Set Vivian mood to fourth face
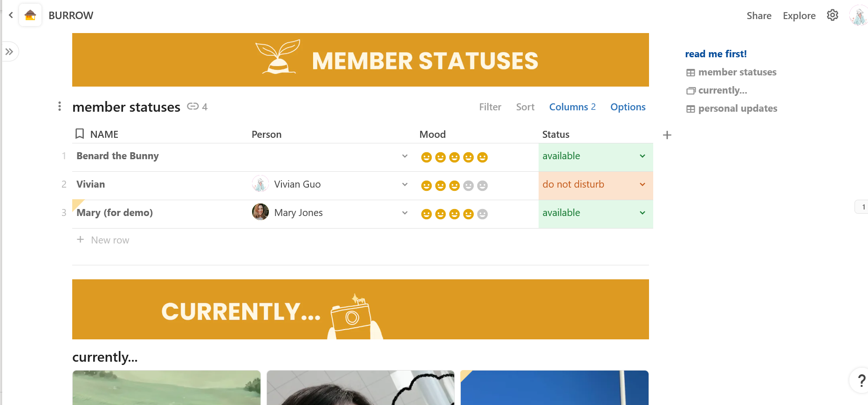The image size is (868, 405). pyautogui.click(x=469, y=186)
